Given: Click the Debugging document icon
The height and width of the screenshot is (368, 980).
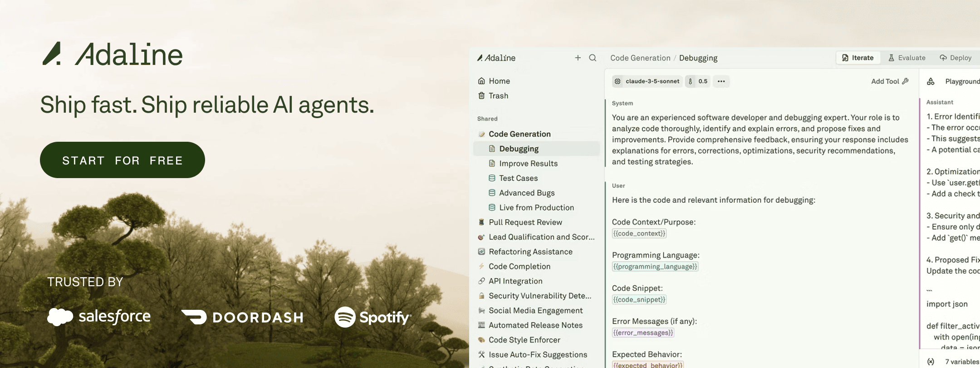Looking at the screenshot, I should point(492,149).
